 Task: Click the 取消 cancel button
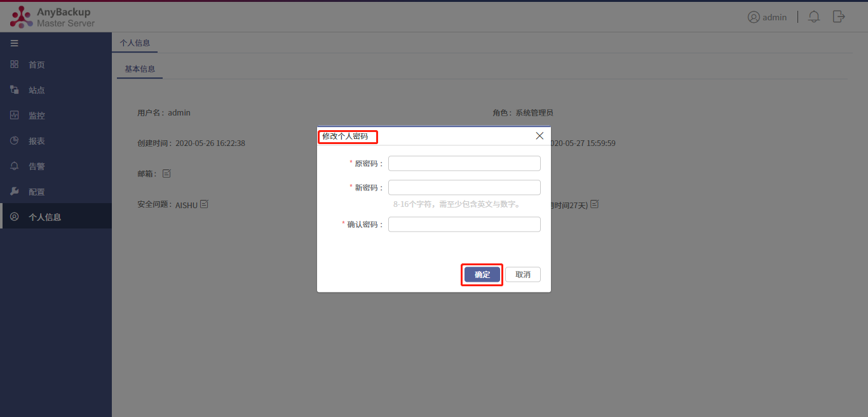pyautogui.click(x=523, y=274)
